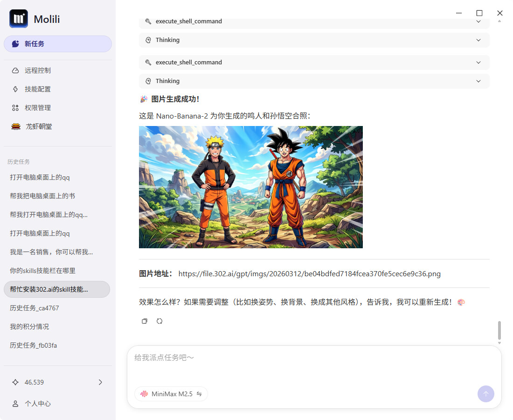Open 技能配置 skills configuration
The width and height of the screenshot is (513, 420).
click(x=37, y=89)
